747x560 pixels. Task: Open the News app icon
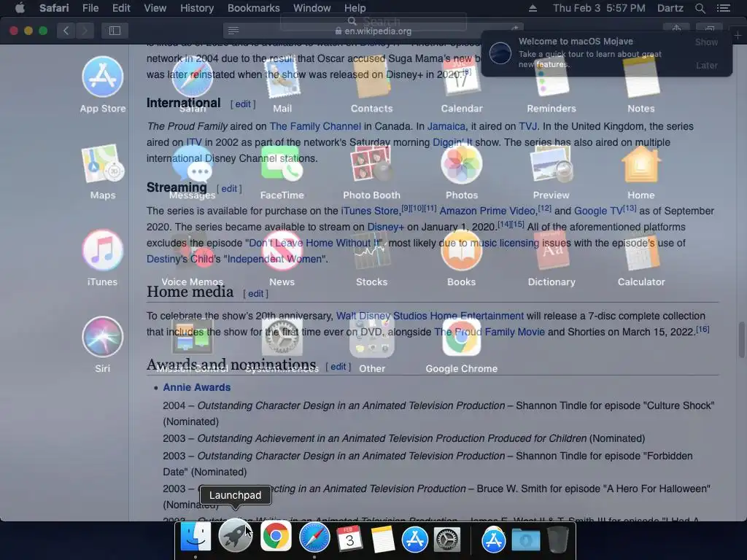click(282, 251)
